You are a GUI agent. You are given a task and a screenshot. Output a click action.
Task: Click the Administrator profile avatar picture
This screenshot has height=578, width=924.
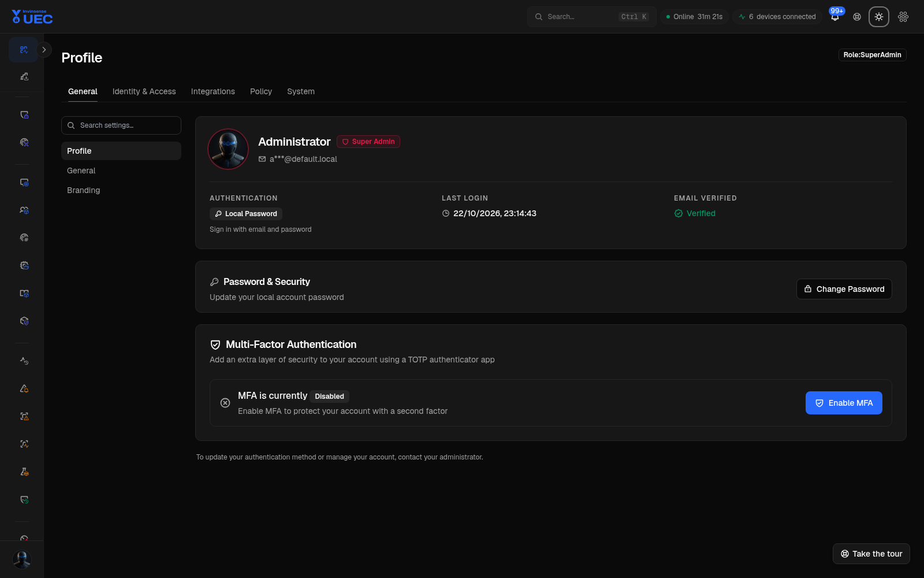(228, 149)
